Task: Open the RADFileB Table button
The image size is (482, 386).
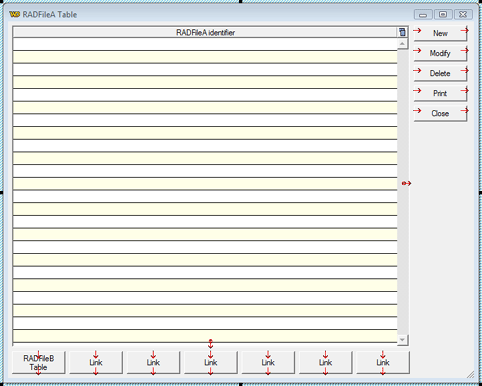Action: pos(39,363)
